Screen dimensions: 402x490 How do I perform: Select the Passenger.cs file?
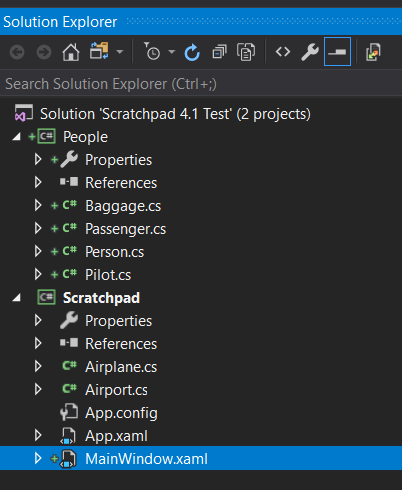coord(126,229)
